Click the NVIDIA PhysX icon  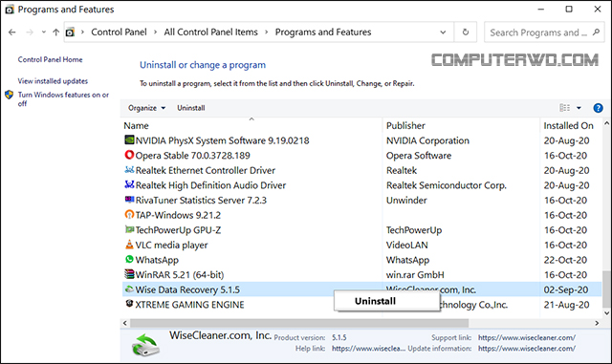click(129, 139)
